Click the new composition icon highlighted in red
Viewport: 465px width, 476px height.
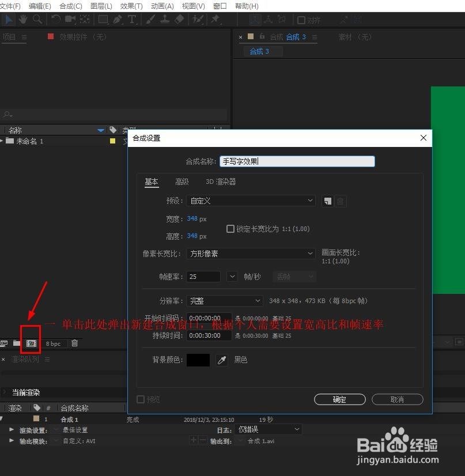30,342
